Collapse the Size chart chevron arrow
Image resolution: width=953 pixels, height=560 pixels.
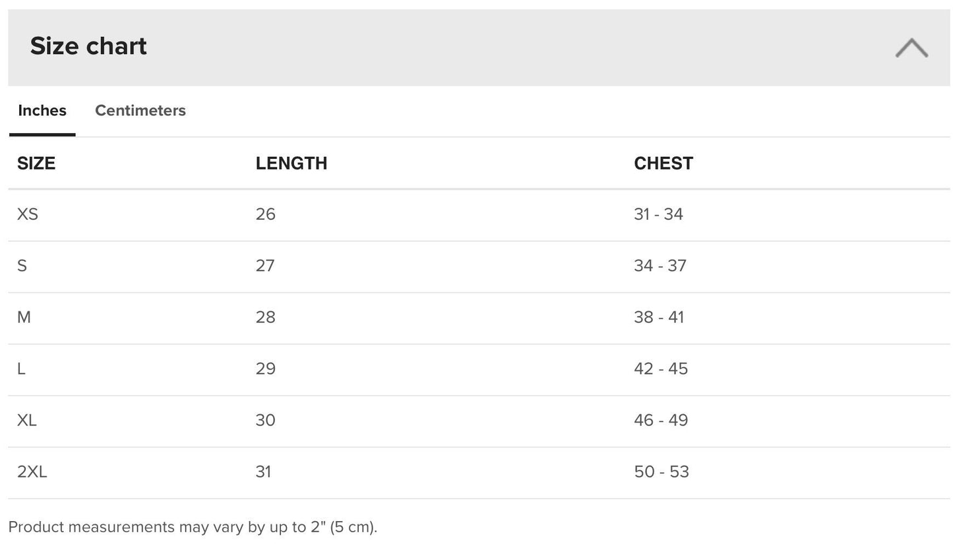pyautogui.click(x=911, y=47)
